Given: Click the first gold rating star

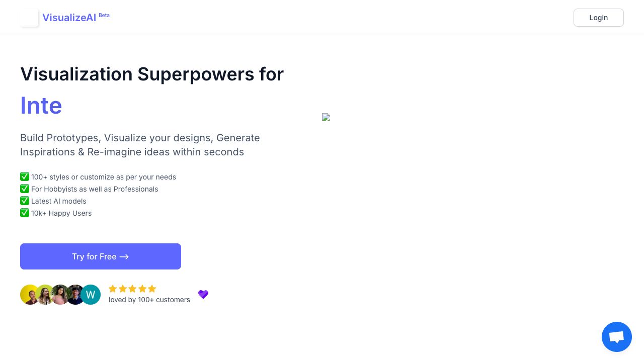Looking at the screenshot, I should (x=113, y=289).
